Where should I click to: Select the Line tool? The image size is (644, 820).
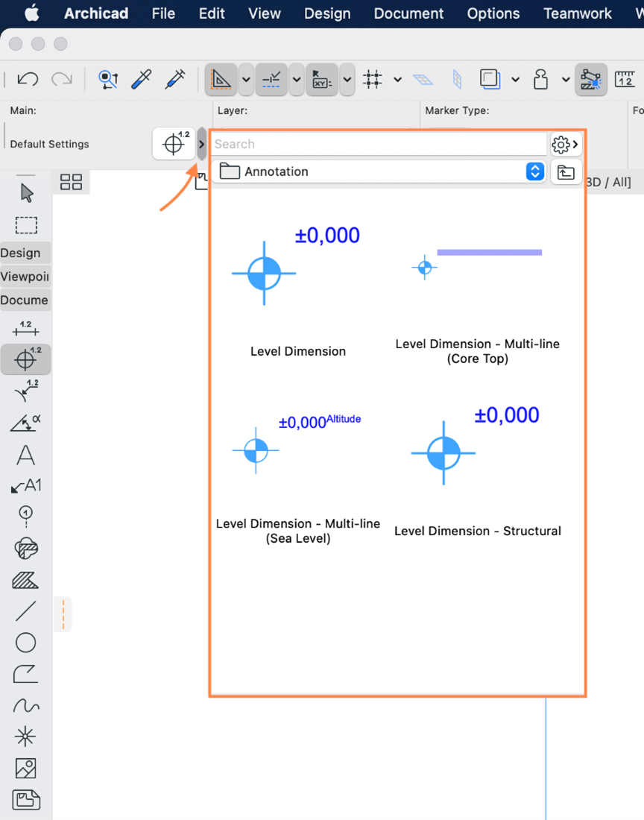coord(25,611)
